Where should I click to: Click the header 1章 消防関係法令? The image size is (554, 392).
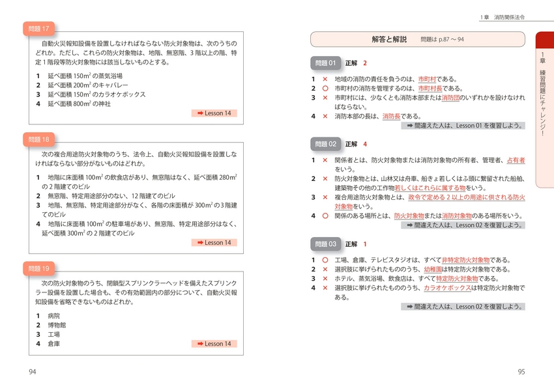[502, 18]
